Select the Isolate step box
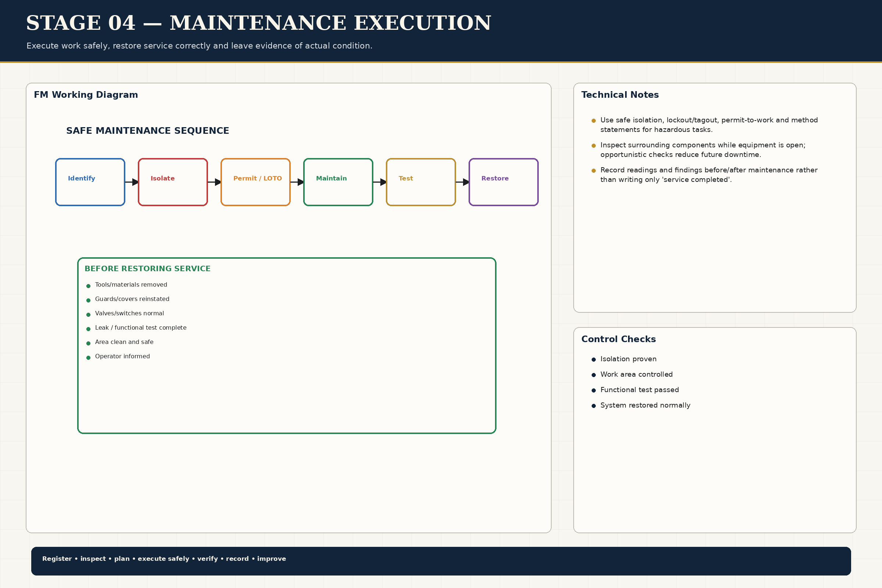The width and height of the screenshot is (882, 588). pyautogui.click(x=173, y=182)
